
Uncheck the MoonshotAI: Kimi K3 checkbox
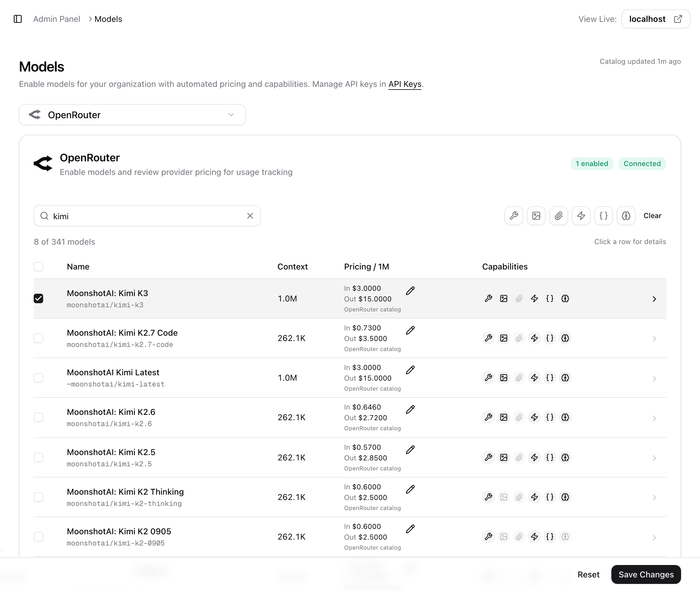pos(38,298)
